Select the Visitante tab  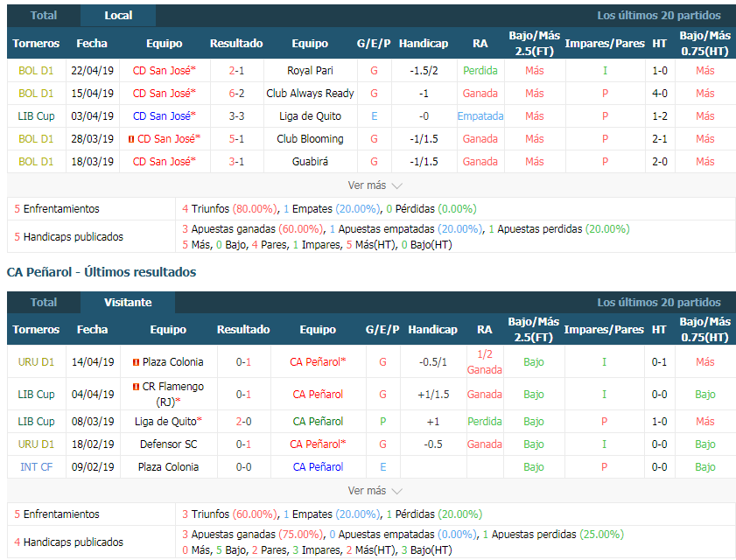(x=128, y=302)
